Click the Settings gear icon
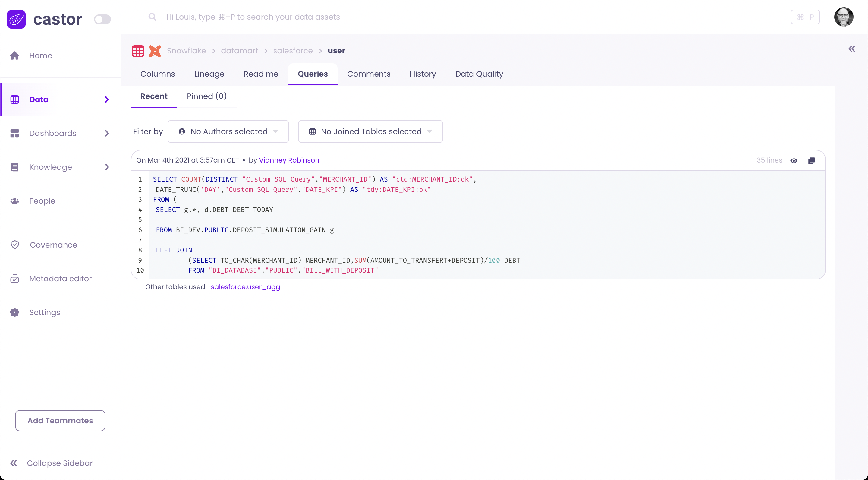Viewport: 868px width, 480px height. coord(14,312)
